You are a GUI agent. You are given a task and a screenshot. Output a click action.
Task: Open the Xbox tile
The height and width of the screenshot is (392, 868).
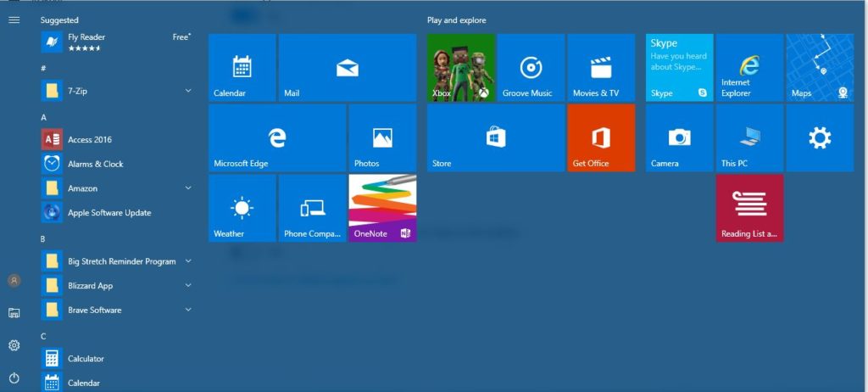click(x=460, y=67)
